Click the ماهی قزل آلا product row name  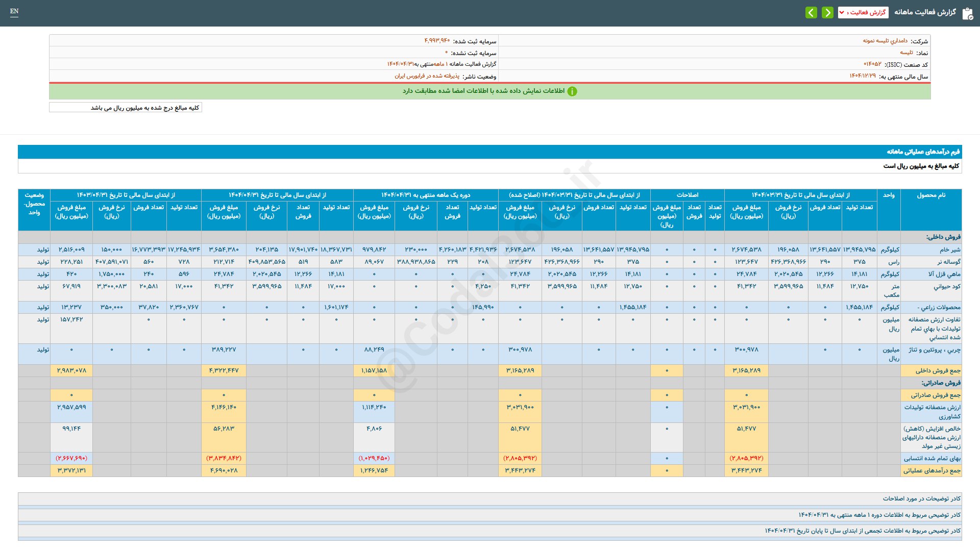pyautogui.click(x=944, y=274)
